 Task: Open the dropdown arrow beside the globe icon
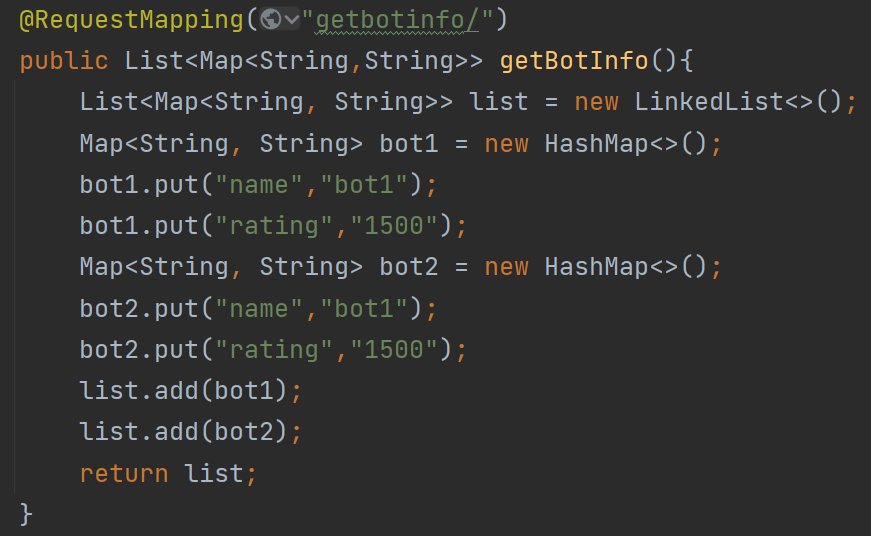click(290, 19)
